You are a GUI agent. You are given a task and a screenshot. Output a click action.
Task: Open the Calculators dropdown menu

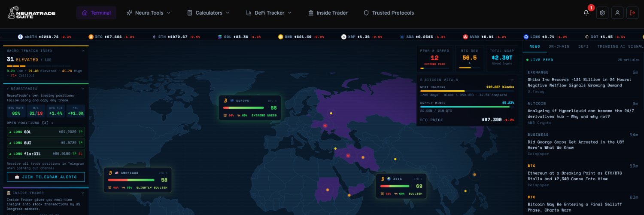[208, 13]
